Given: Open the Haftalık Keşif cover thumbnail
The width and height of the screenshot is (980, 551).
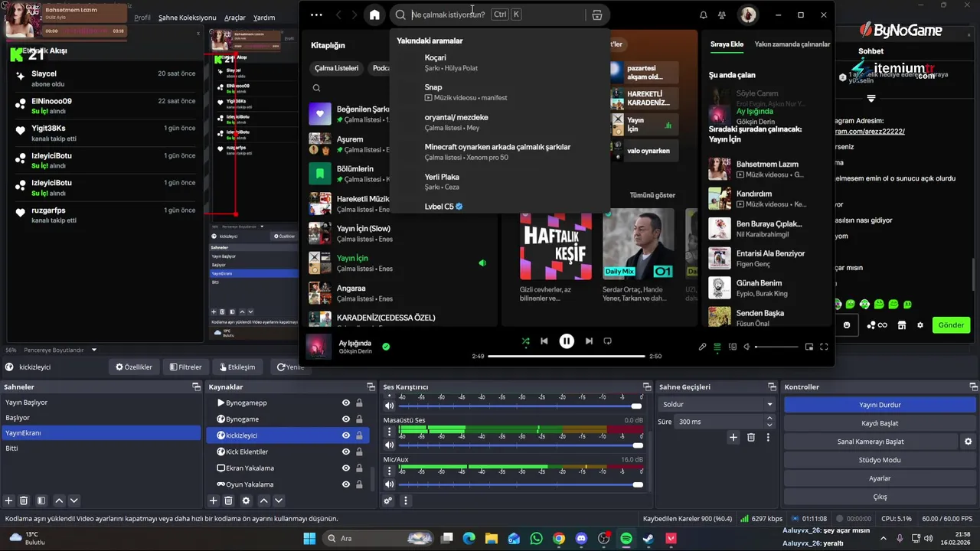Looking at the screenshot, I should tap(555, 246).
